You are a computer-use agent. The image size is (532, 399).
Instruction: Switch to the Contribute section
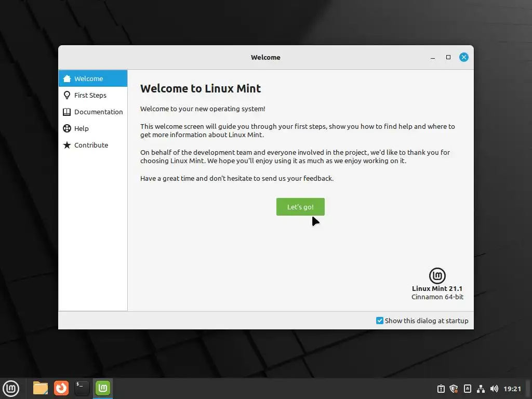click(93, 145)
